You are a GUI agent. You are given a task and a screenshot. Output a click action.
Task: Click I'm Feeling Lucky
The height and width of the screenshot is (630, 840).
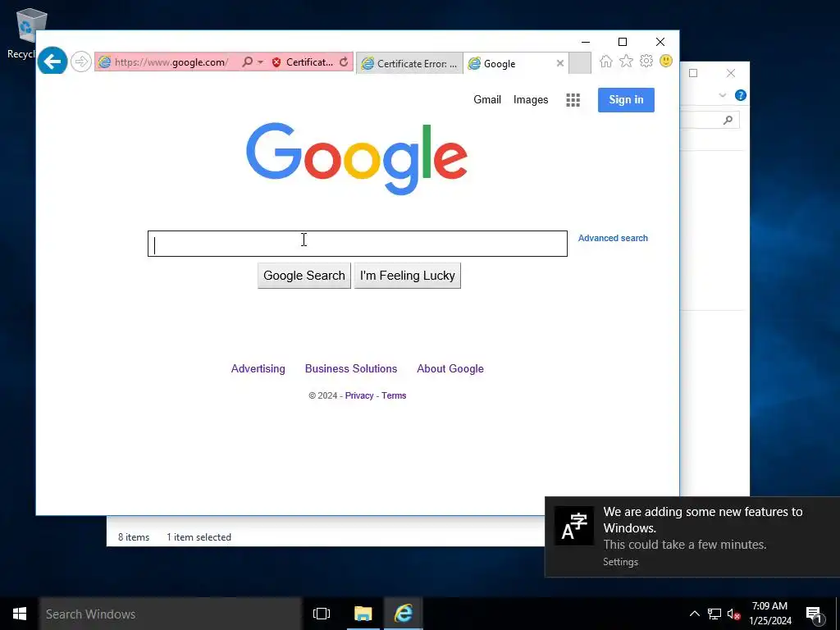pos(407,276)
